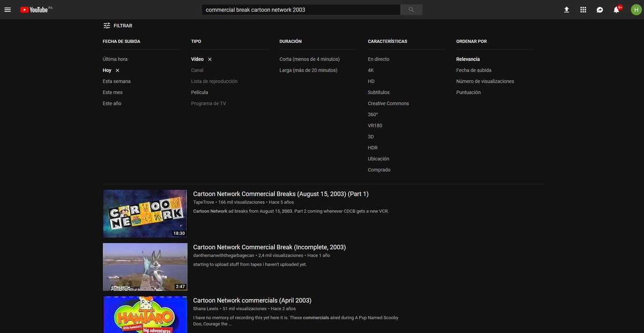Viewport: 644px width, 333px height.
Task: Filter by Subtítulos feature
Action: click(x=379, y=92)
